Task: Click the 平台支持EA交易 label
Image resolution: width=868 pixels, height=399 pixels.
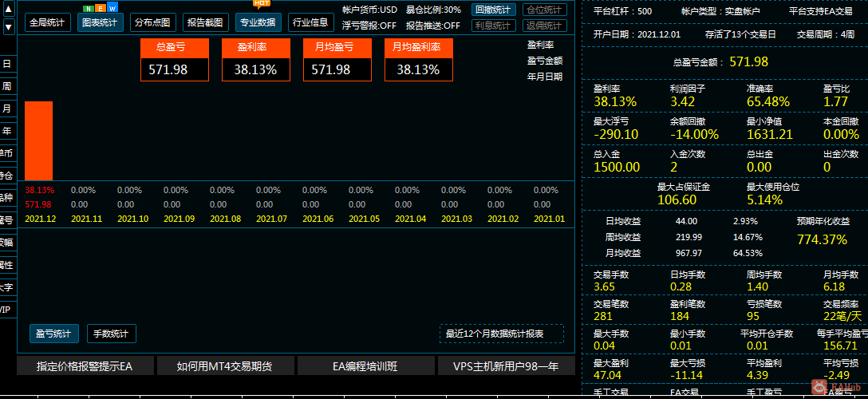Action: [x=820, y=11]
